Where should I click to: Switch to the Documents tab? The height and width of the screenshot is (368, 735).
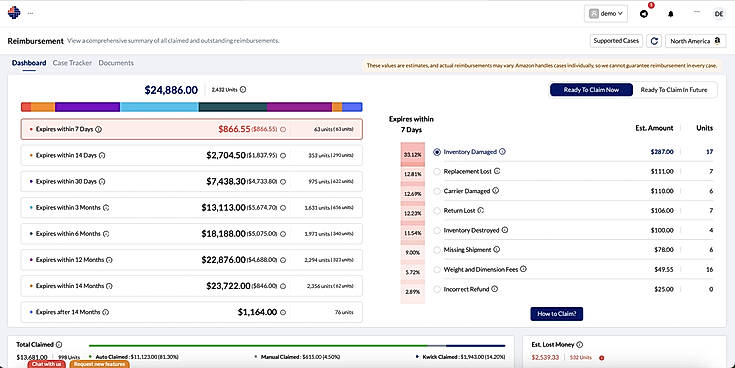(x=116, y=63)
